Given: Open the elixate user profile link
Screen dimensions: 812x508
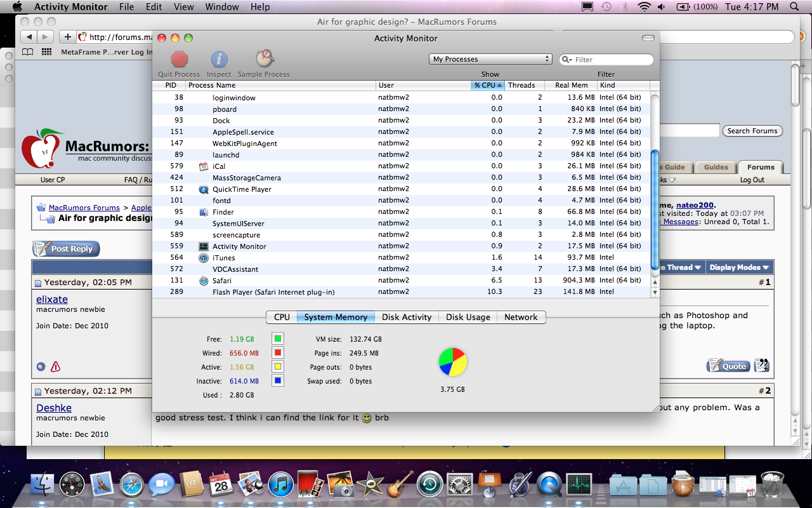Looking at the screenshot, I should [x=52, y=299].
